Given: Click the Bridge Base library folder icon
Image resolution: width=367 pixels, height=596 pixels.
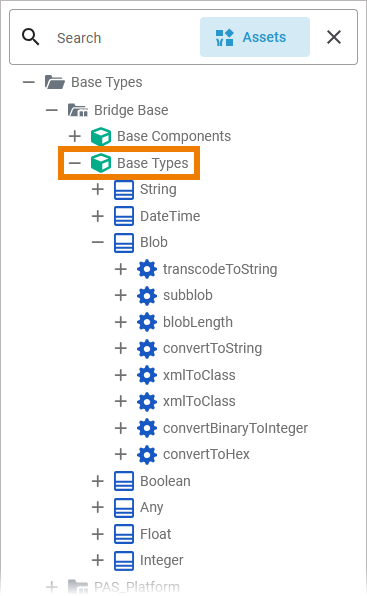Looking at the screenshot, I should [x=78, y=110].
